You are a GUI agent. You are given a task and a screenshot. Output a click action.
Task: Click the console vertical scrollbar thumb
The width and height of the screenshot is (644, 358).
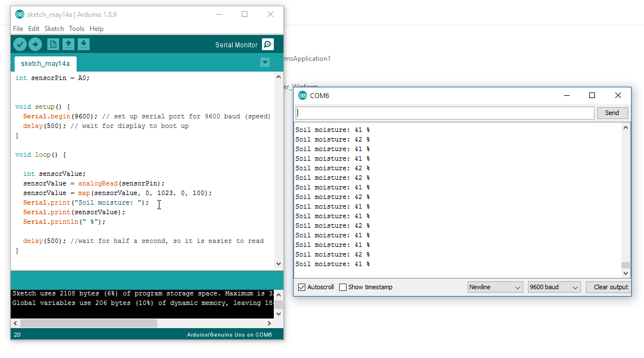pos(278,304)
